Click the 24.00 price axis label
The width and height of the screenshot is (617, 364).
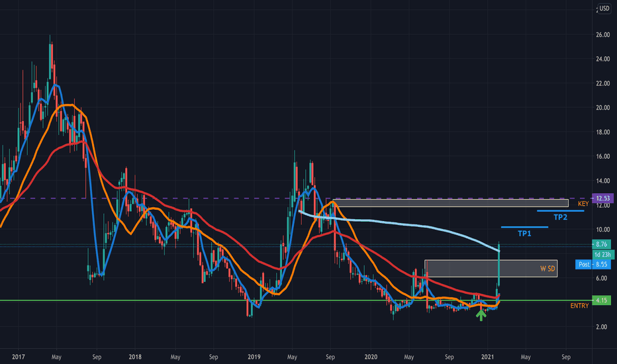pyautogui.click(x=603, y=59)
